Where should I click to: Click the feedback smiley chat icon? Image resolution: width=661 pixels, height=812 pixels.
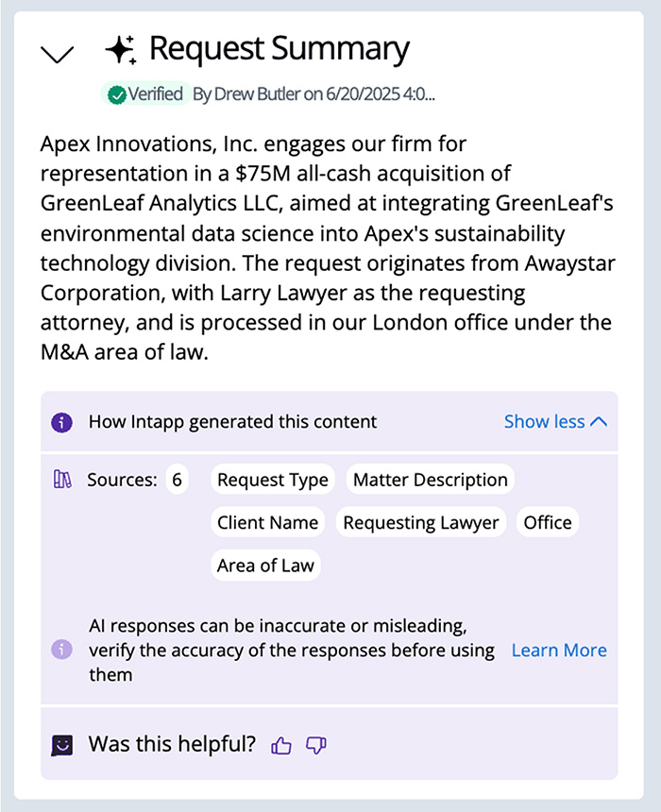61,745
